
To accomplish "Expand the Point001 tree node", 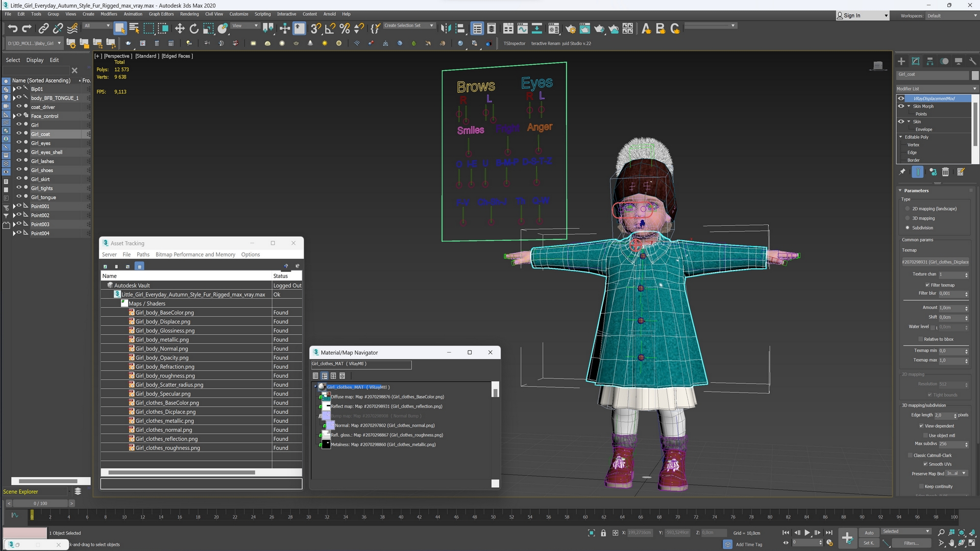I will click(x=14, y=206).
